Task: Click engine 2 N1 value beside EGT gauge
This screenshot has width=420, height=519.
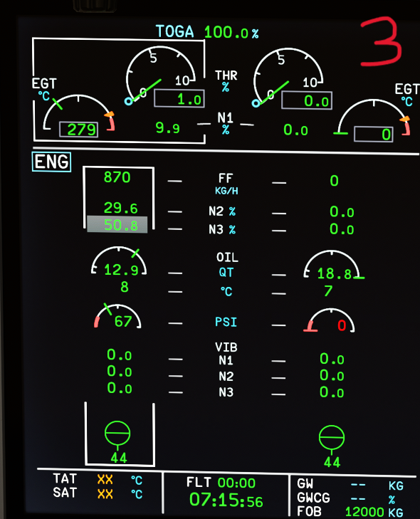Action: [295, 130]
